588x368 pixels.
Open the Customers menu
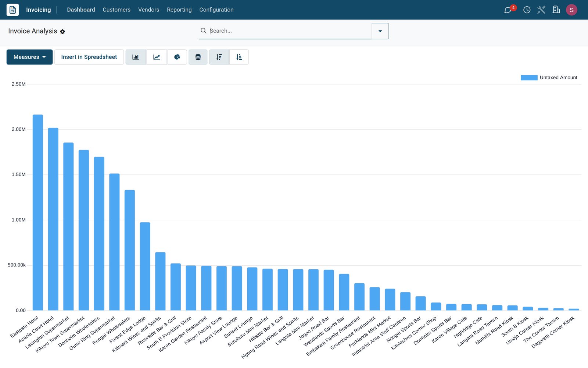(x=116, y=10)
